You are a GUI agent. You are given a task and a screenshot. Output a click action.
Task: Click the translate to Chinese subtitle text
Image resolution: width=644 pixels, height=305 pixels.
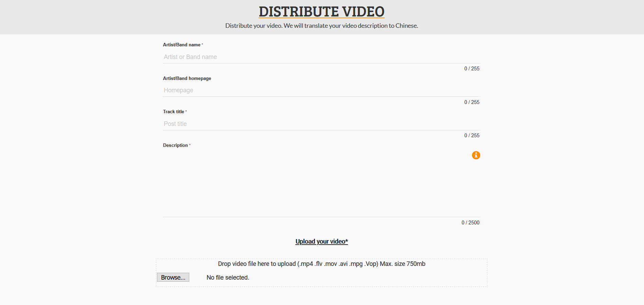[x=321, y=26]
